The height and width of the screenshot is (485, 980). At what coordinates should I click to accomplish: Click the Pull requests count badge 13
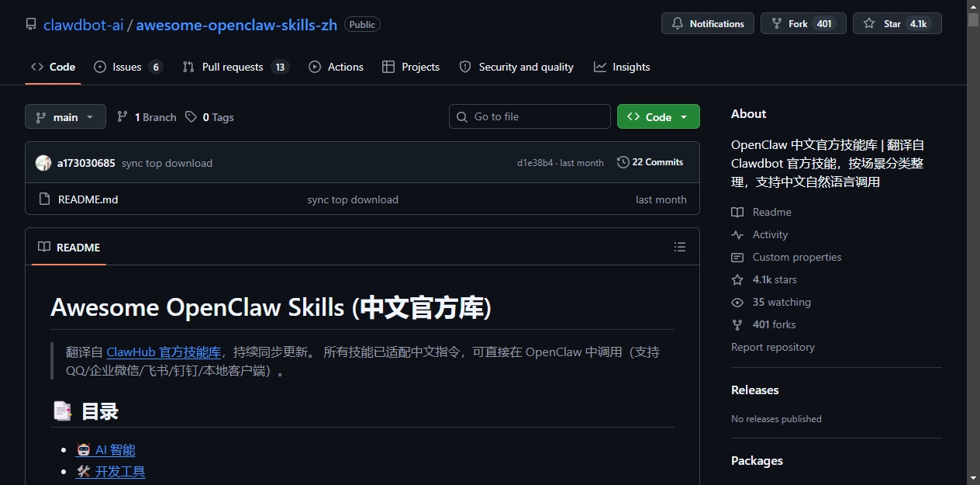(x=280, y=67)
